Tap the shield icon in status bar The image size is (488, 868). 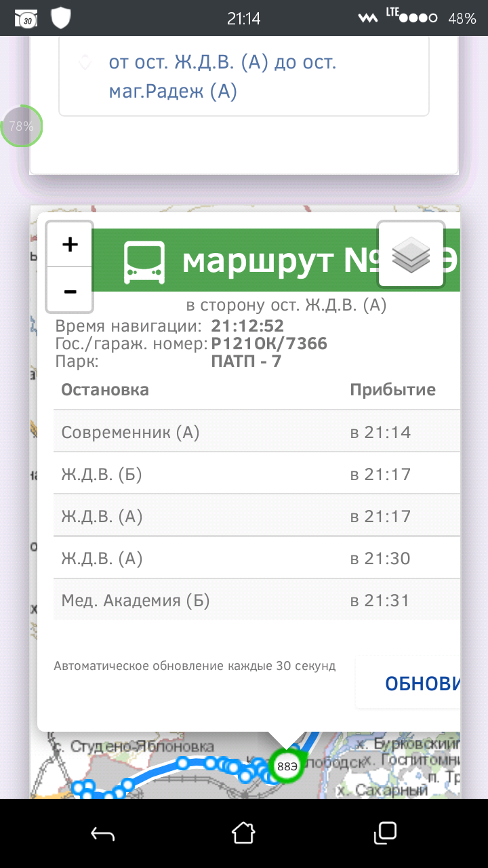tap(61, 18)
